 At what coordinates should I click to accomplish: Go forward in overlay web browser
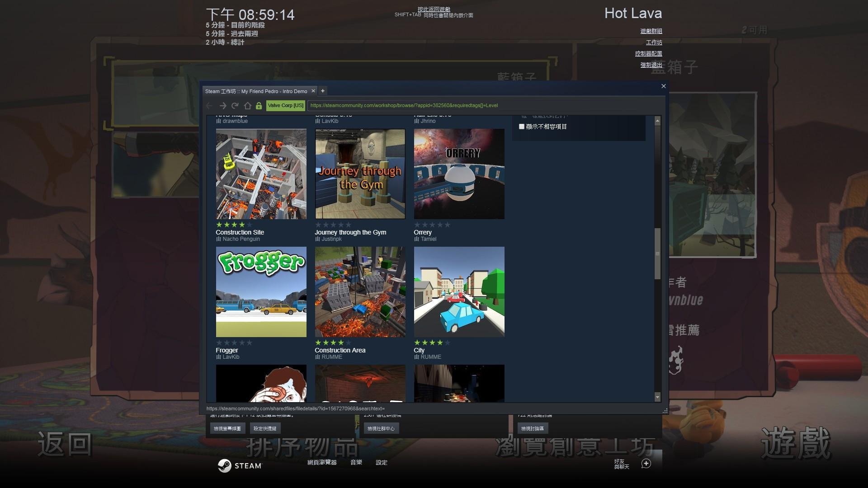click(x=222, y=106)
